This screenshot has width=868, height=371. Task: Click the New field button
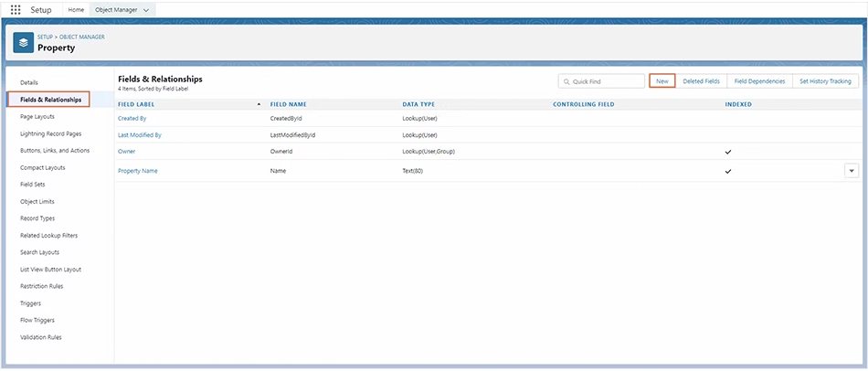click(x=662, y=80)
